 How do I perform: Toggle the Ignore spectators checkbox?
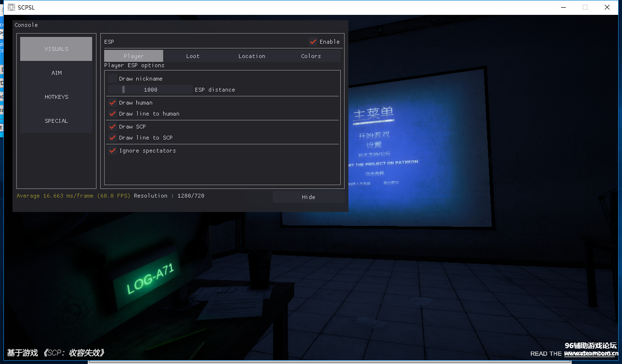112,151
